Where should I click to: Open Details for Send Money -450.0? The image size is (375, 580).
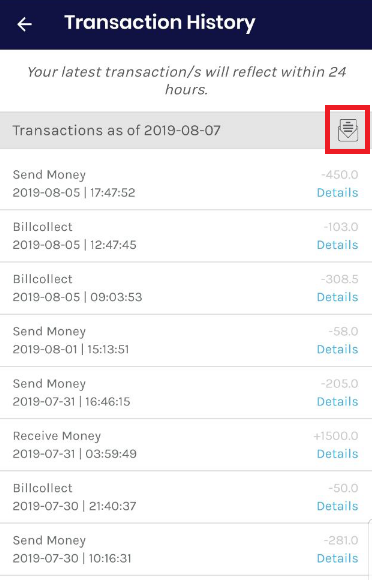coord(337,193)
